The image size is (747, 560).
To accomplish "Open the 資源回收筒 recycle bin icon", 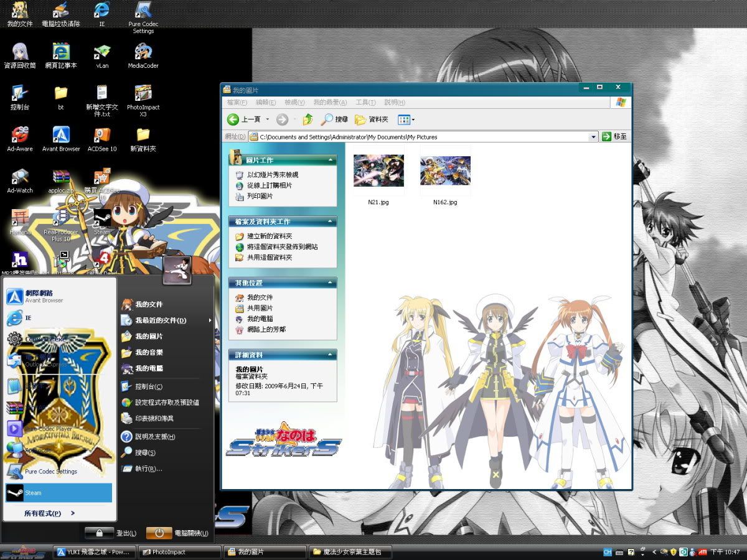I will pos(19,56).
